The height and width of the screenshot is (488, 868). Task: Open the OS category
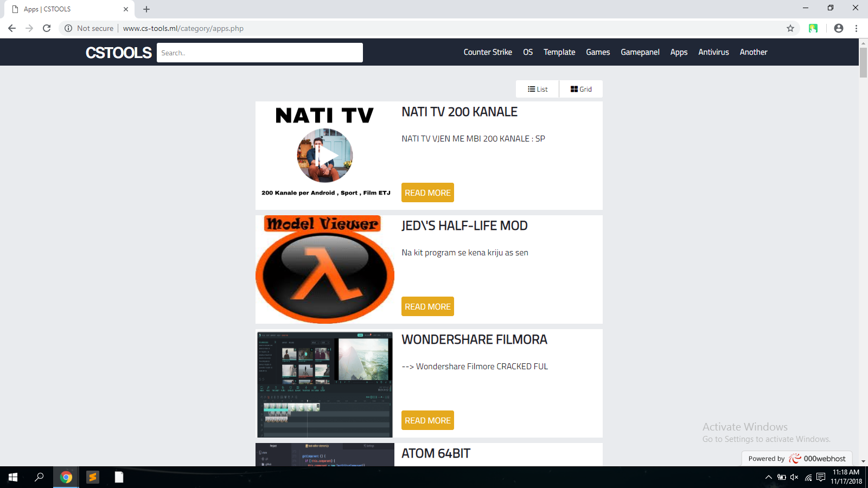click(x=528, y=52)
